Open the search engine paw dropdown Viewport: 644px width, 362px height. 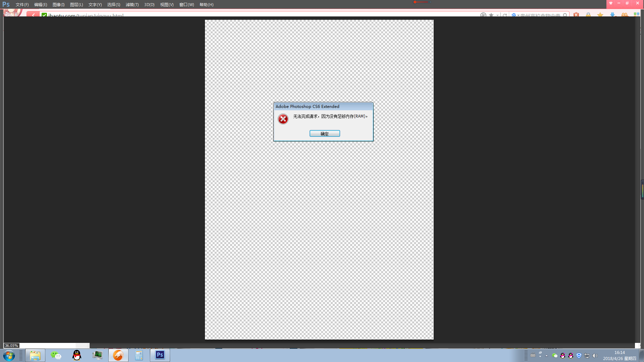[515, 15]
